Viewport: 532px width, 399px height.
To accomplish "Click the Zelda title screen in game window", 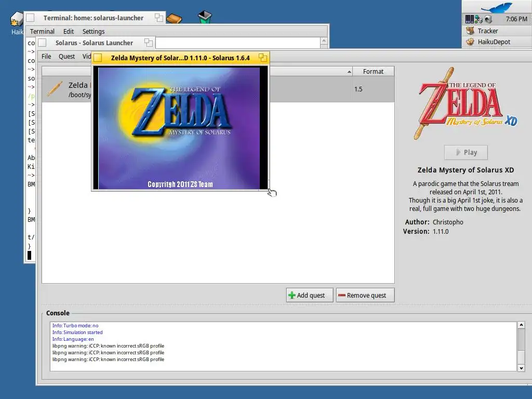I will (179, 128).
